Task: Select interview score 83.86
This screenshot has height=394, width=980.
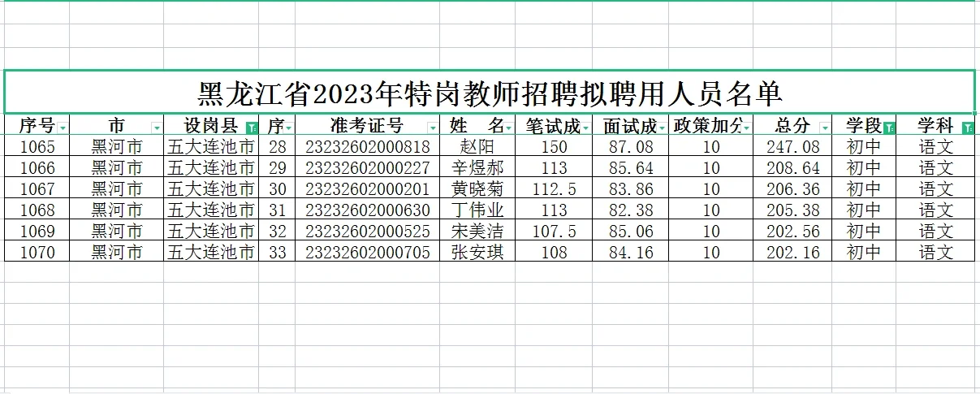Action: tap(630, 189)
